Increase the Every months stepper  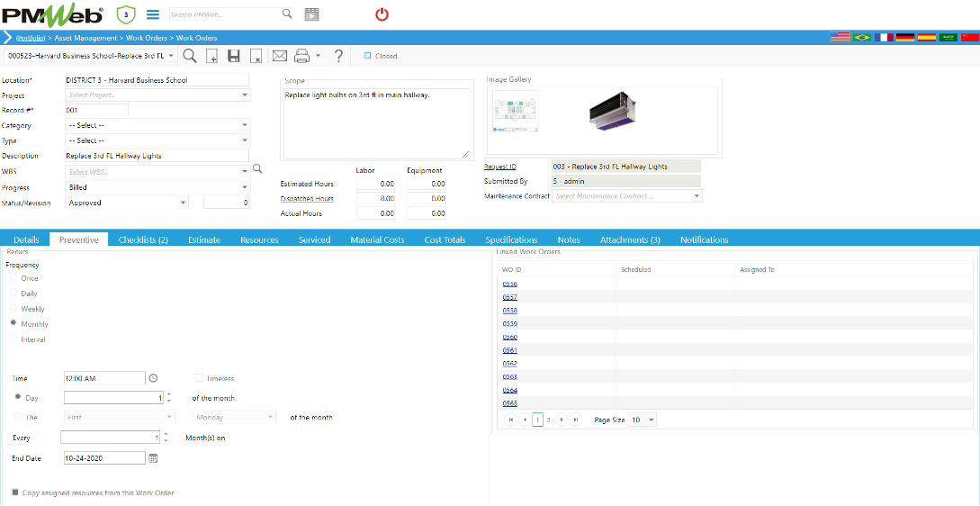tap(166, 434)
